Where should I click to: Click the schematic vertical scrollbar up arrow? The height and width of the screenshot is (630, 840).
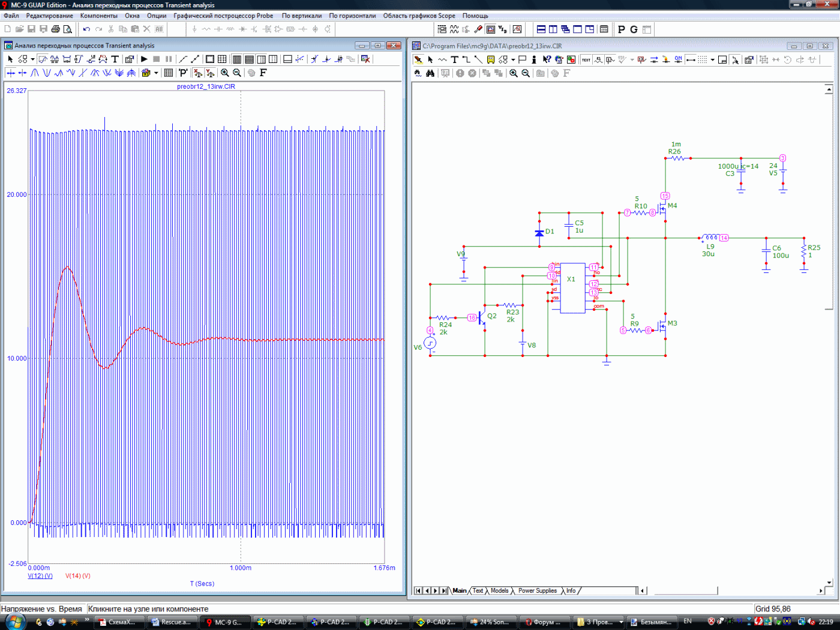(829, 89)
